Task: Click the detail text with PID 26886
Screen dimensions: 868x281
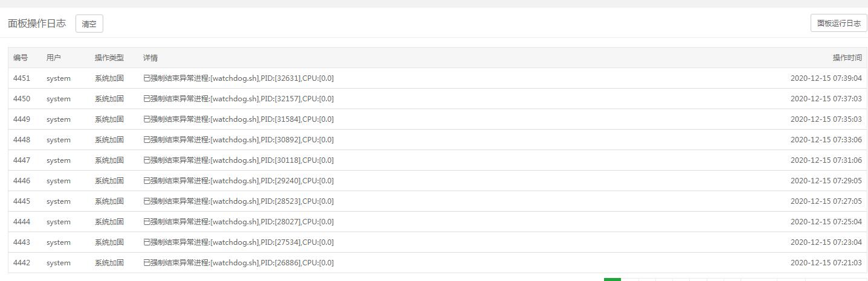Action: [238, 263]
